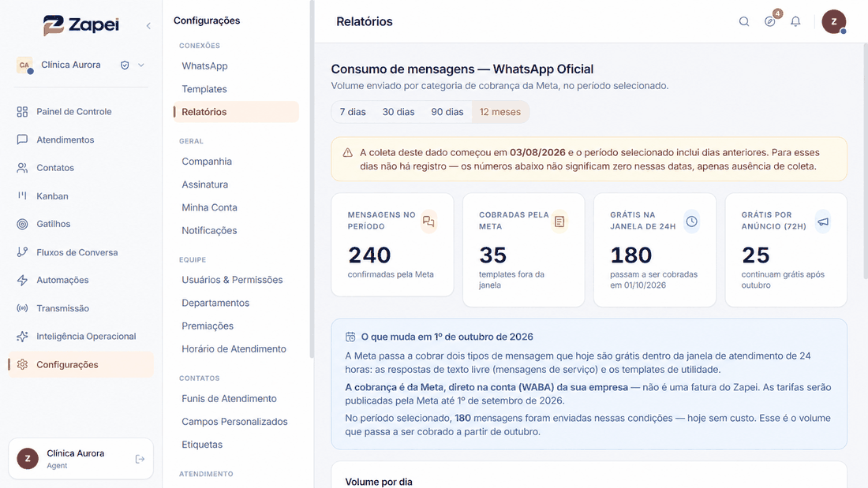Click the Zapei logo

80,25
